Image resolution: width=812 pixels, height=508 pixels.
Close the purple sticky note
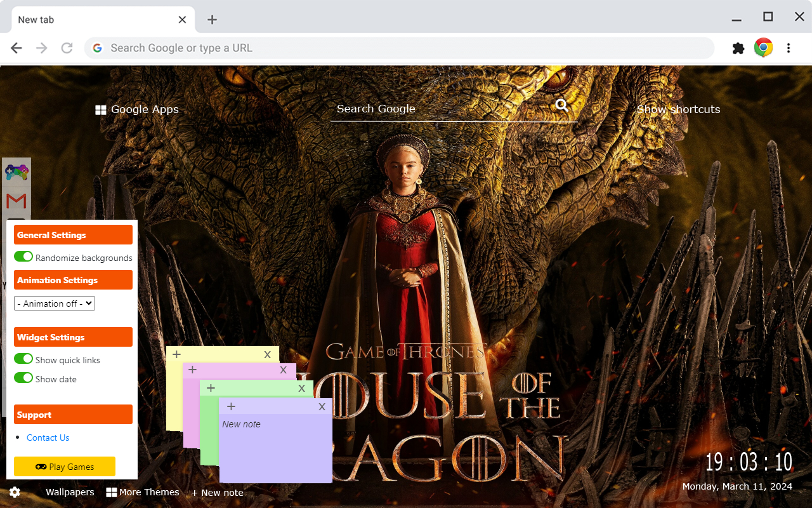[322, 406]
